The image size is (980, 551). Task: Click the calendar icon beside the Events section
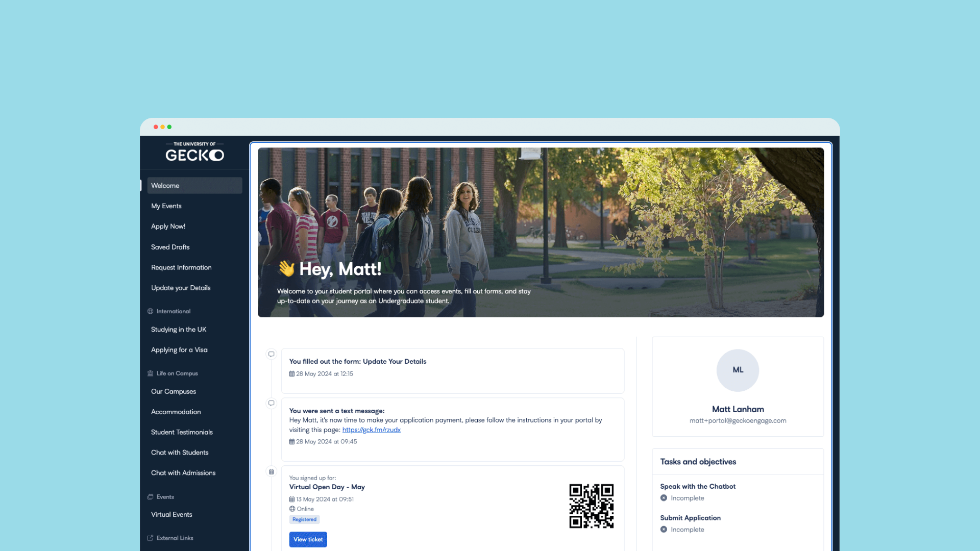150,496
